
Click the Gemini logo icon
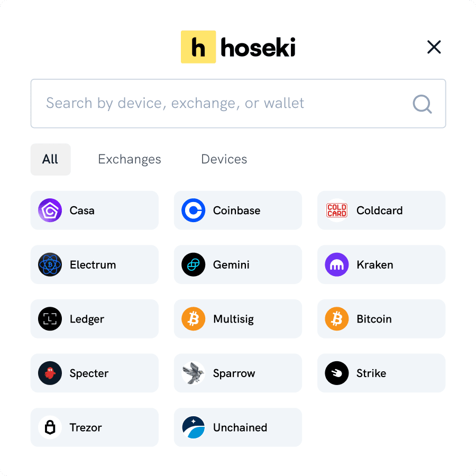pyautogui.click(x=194, y=265)
